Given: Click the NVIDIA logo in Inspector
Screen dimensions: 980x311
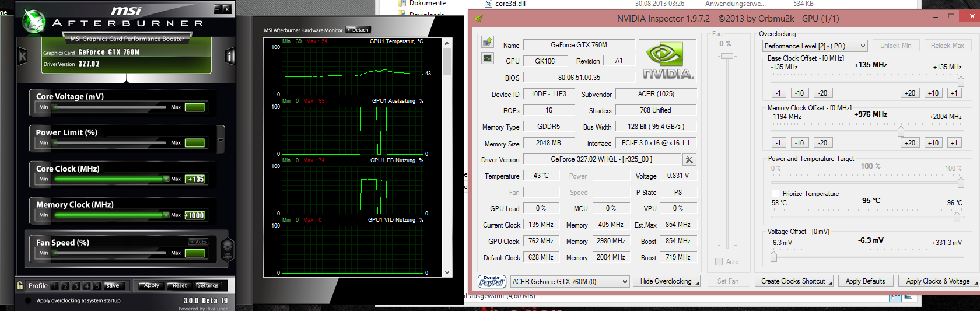Looking at the screenshot, I should coord(668,62).
